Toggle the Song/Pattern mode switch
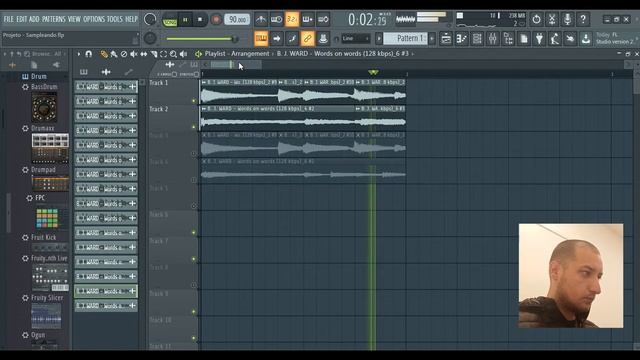640x360 pixels. click(169, 20)
